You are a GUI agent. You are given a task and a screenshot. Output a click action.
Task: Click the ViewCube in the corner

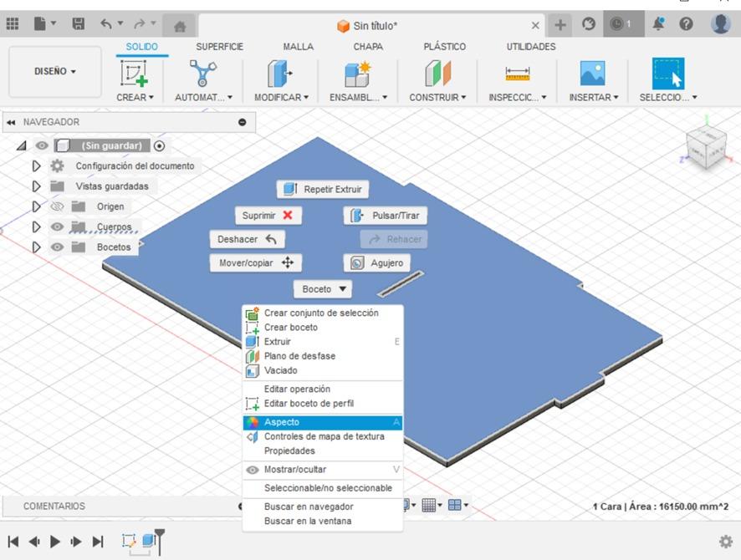click(706, 147)
